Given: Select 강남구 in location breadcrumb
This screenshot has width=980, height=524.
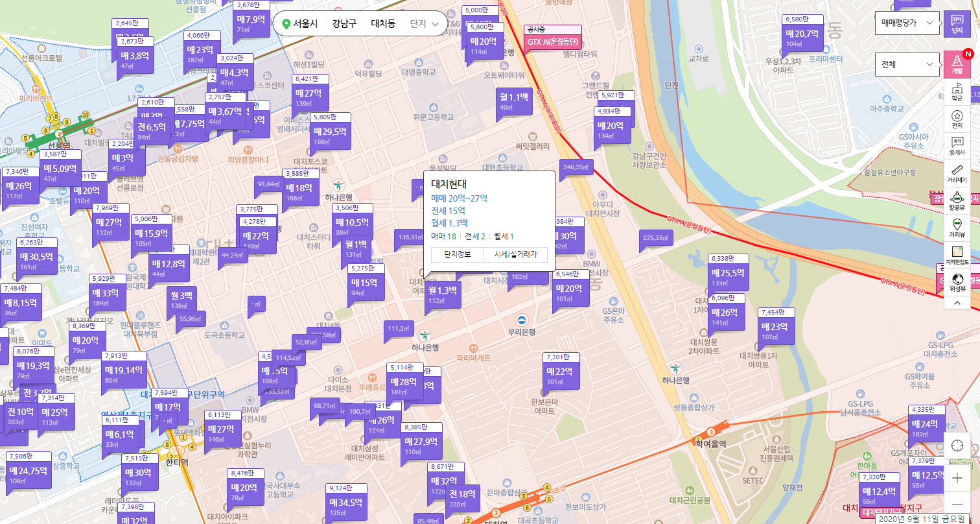Looking at the screenshot, I should [344, 24].
